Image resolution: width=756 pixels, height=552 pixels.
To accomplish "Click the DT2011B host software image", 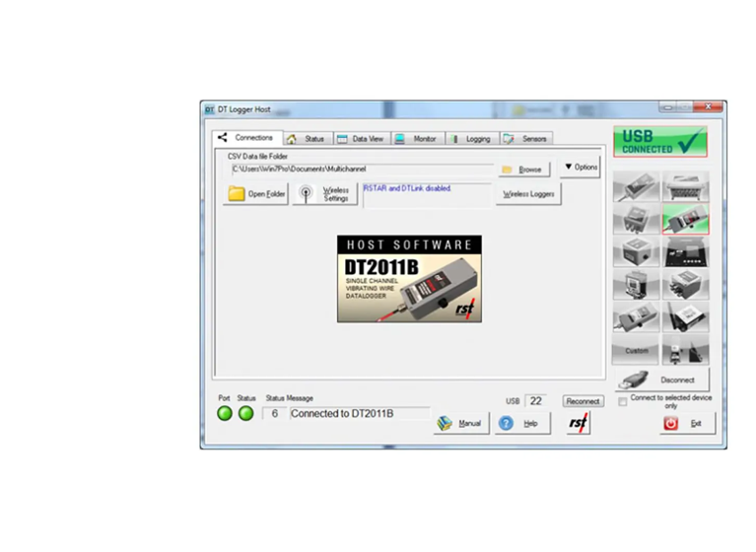I will tap(409, 279).
